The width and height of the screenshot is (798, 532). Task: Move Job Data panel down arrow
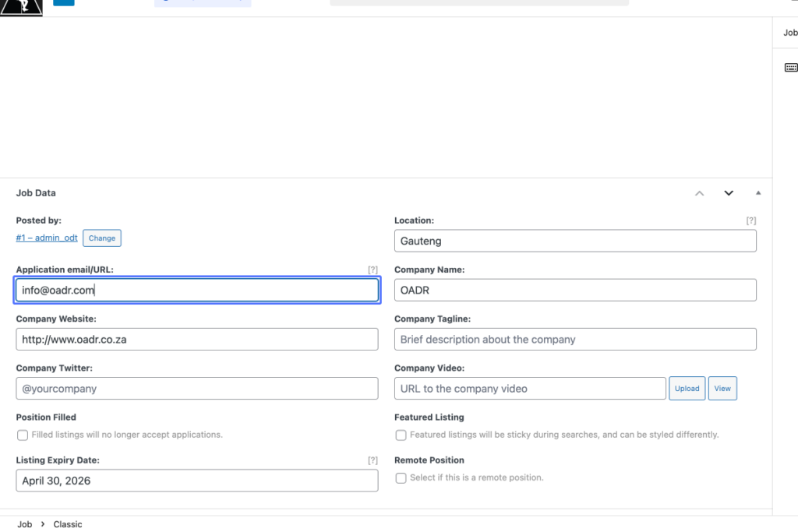[x=729, y=193]
